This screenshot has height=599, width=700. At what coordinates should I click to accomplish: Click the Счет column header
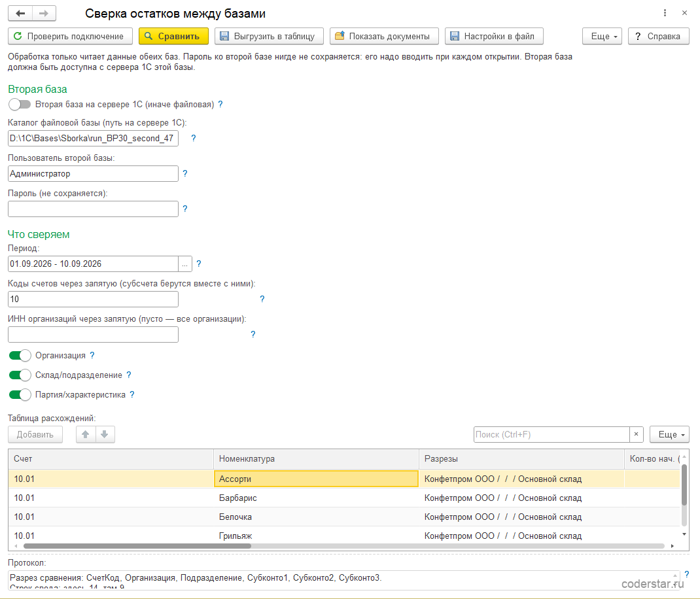click(x=111, y=459)
